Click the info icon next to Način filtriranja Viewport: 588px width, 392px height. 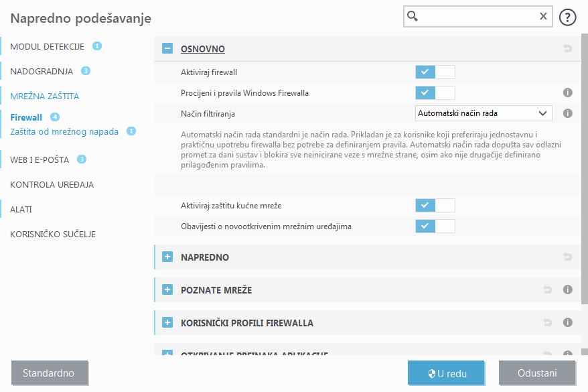pos(567,113)
